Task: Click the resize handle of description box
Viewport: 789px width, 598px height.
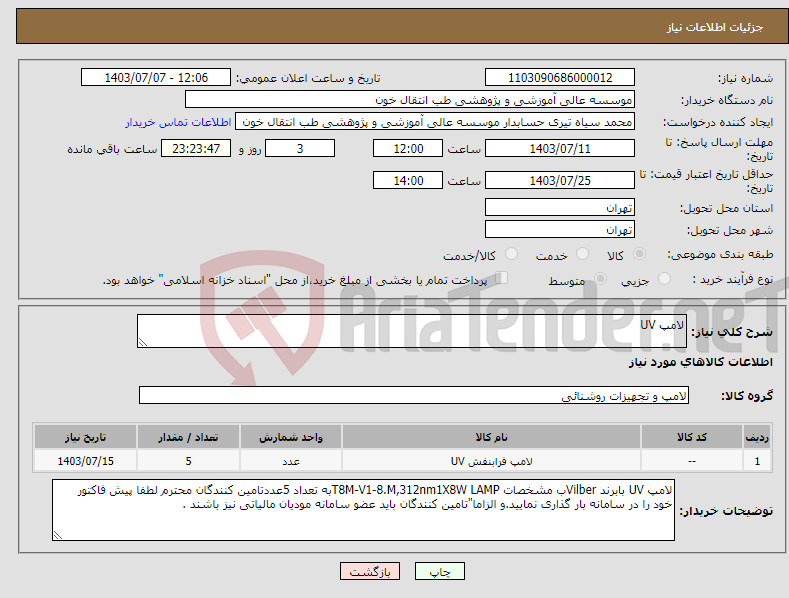Action: coord(143,342)
